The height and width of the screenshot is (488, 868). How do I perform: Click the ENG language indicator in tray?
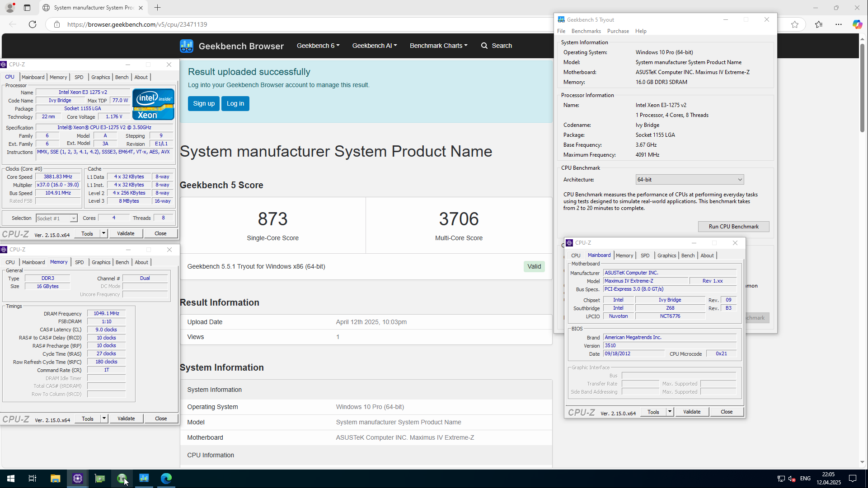(x=805, y=479)
